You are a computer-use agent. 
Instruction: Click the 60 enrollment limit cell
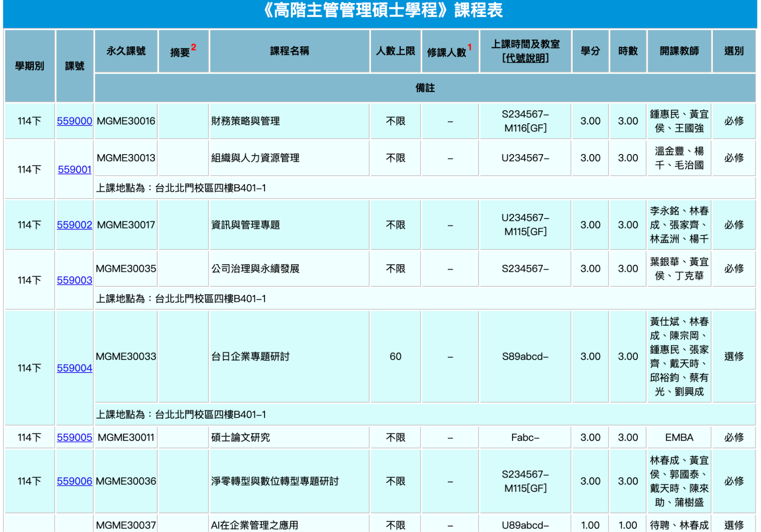[395, 357]
